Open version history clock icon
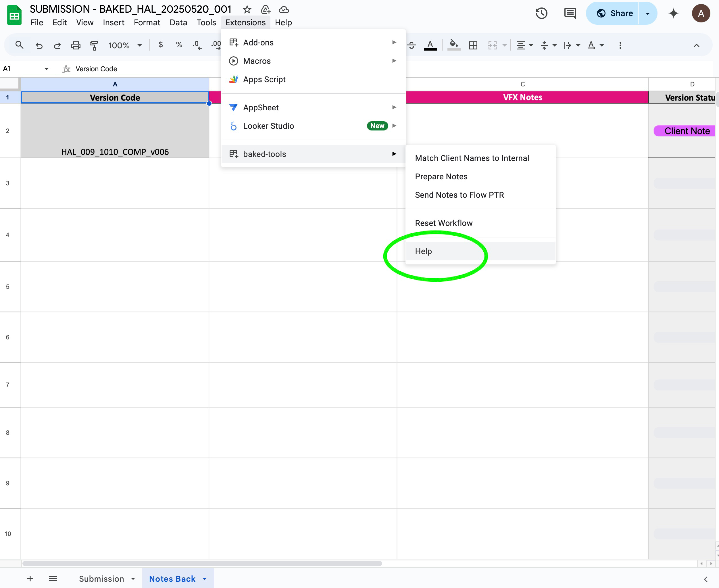719x588 pixels. point(541,13)
